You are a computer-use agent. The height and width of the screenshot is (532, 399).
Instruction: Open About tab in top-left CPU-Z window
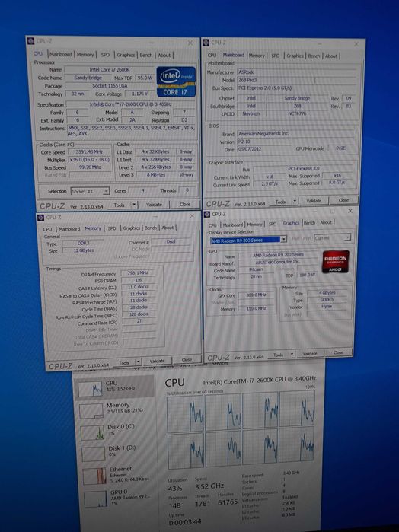[x=164, y=55]
